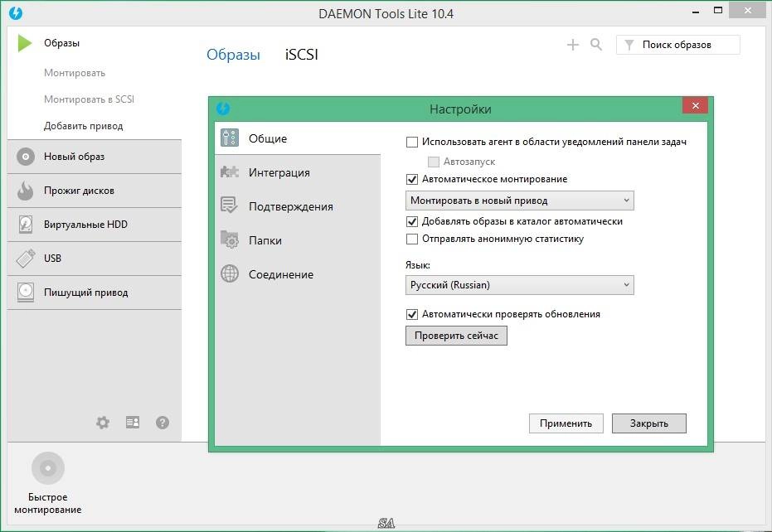This screenshot has width=772, height=532.
Task: Toggle the Автозапуск checkbox
Action: point(434,162)
